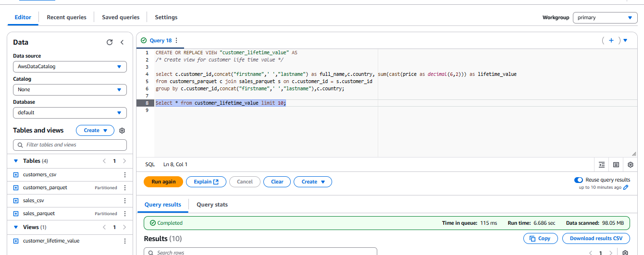Open Query 18 tab options menu
This screenshot has width=644, height=255.
click(x=176, y=40)
